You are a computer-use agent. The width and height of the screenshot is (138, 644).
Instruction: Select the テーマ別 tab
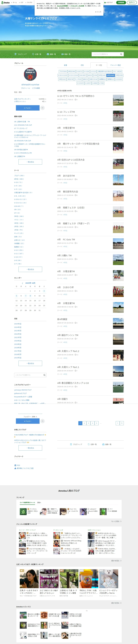tap(99, 65)
